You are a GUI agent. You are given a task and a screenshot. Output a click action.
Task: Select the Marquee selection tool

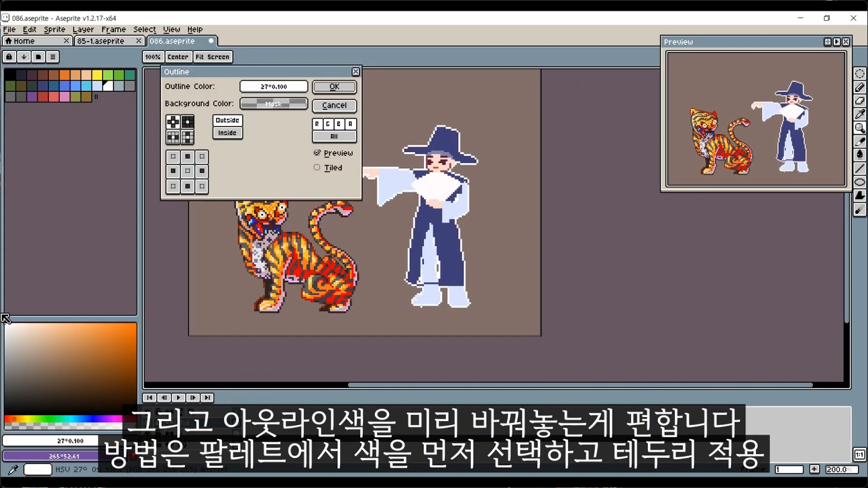[x=859, y=74]
